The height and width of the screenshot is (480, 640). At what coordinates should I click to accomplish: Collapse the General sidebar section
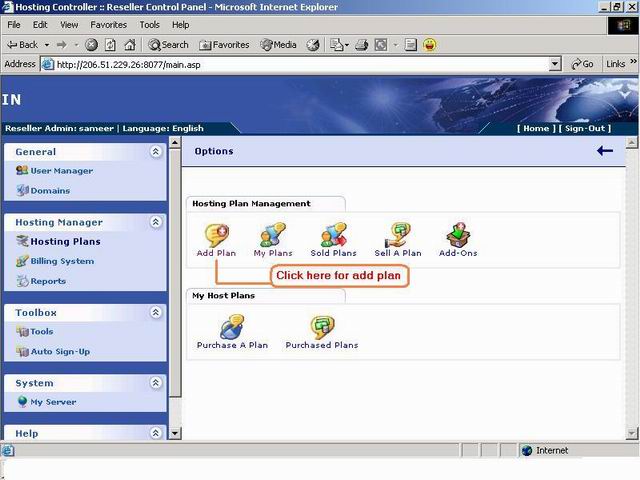[156, 152]
